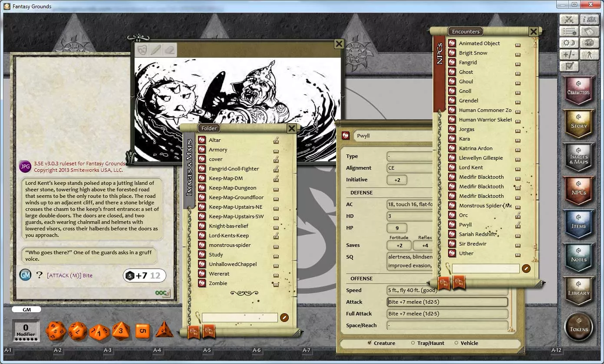Click the Encounters list search field
Image resolution: width=604 pixels, height=364 pixels.
[x=486, y=269]
